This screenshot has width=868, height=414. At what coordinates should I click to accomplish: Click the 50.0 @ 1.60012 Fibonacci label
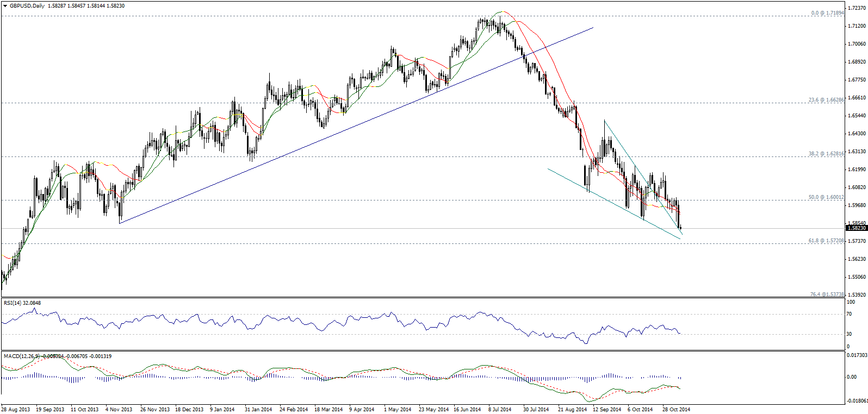(826, 197)
